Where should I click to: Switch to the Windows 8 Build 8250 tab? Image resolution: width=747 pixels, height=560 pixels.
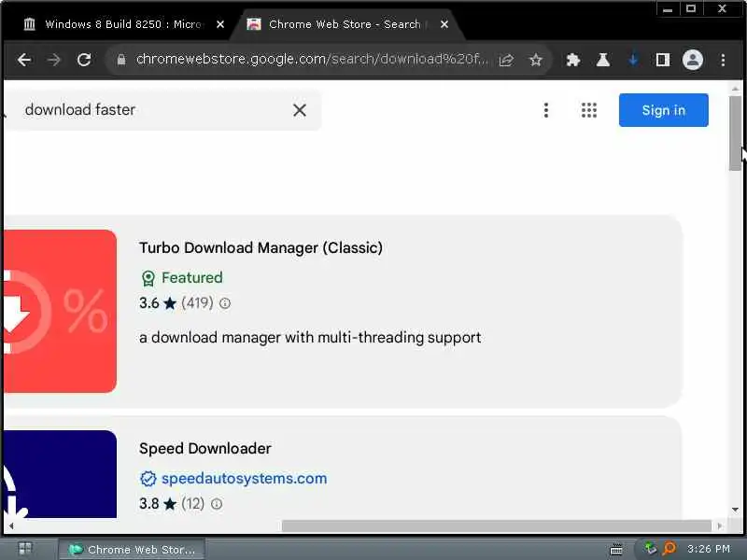(x=114, y=24)
